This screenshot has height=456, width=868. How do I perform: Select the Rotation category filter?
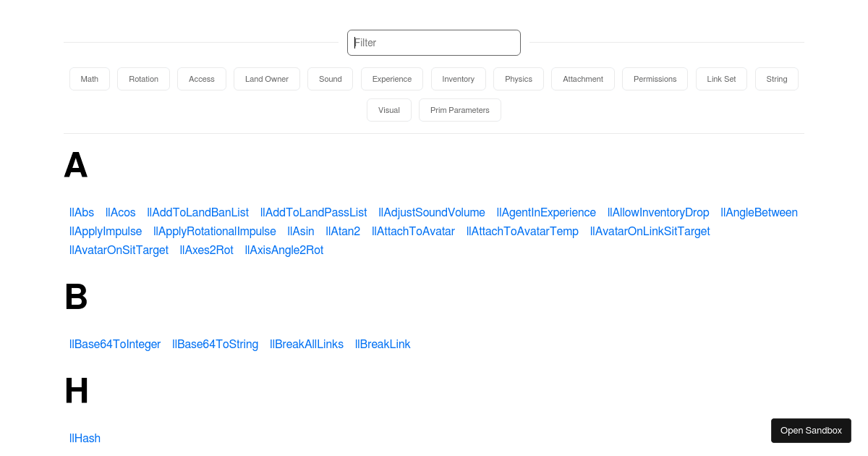143,79
